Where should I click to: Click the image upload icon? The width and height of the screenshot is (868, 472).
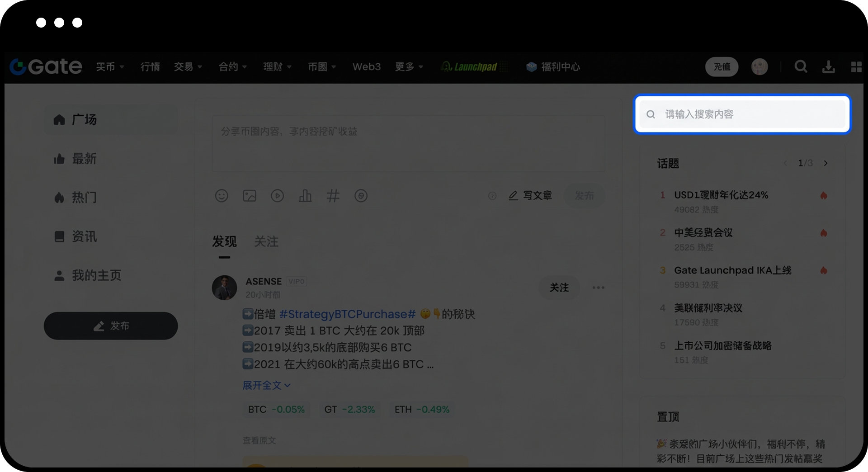coord(250,196)
